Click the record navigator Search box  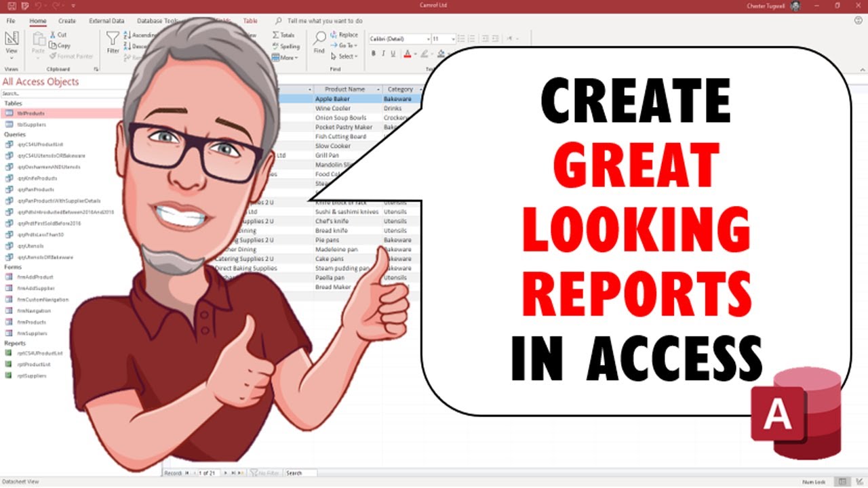(300, 472)
